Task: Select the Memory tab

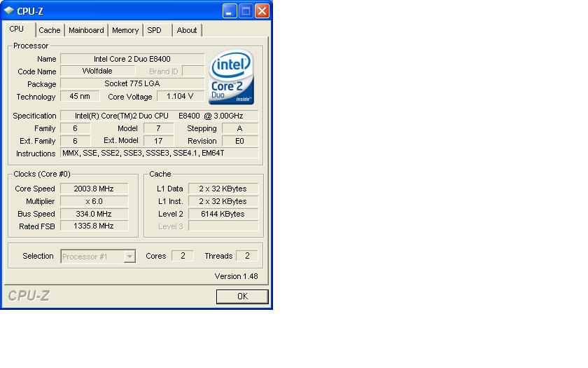Action: click(x=125, y=30)
